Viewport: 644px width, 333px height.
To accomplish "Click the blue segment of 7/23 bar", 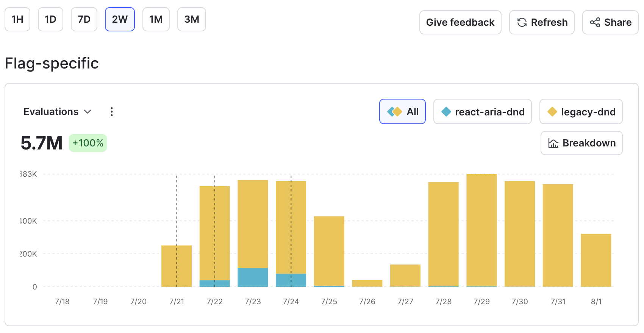I will (253, 277).
